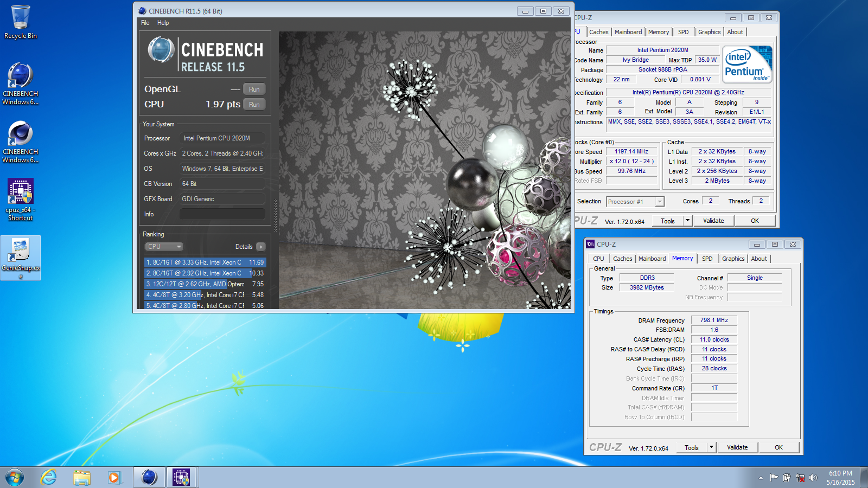This screenshot has width=868, height=488.
Task: Switch to About tab in lower CPU-Z window
Action: tap(759, 259)
